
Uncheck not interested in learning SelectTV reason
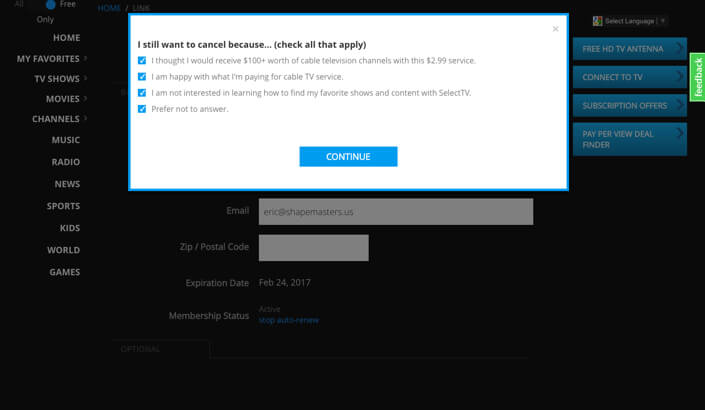142,93
